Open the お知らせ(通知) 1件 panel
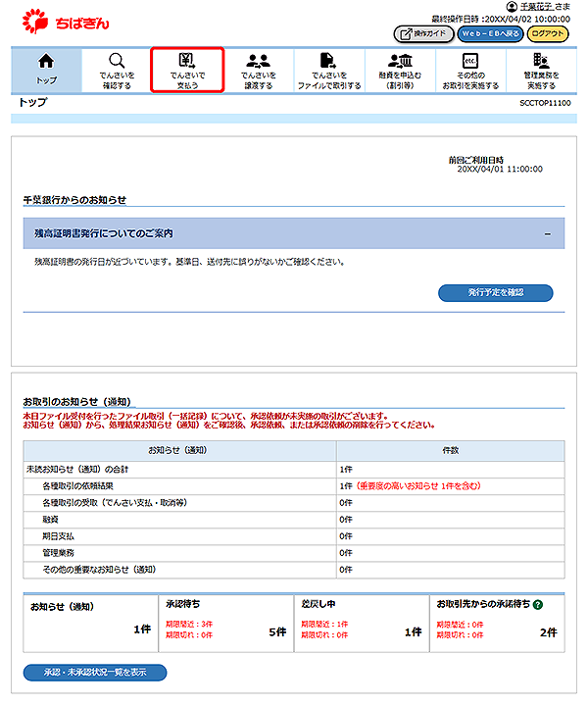The image size is (588, 705). (87, 623)
